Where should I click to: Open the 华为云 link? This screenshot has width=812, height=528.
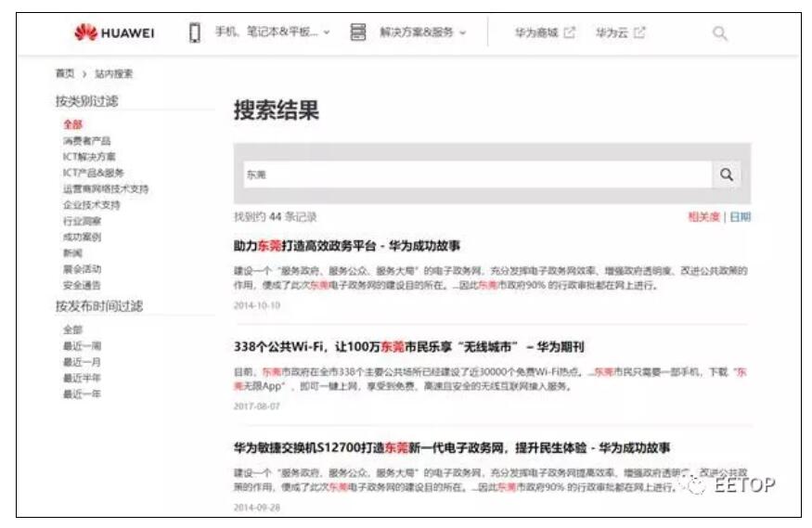click(612, 32)
